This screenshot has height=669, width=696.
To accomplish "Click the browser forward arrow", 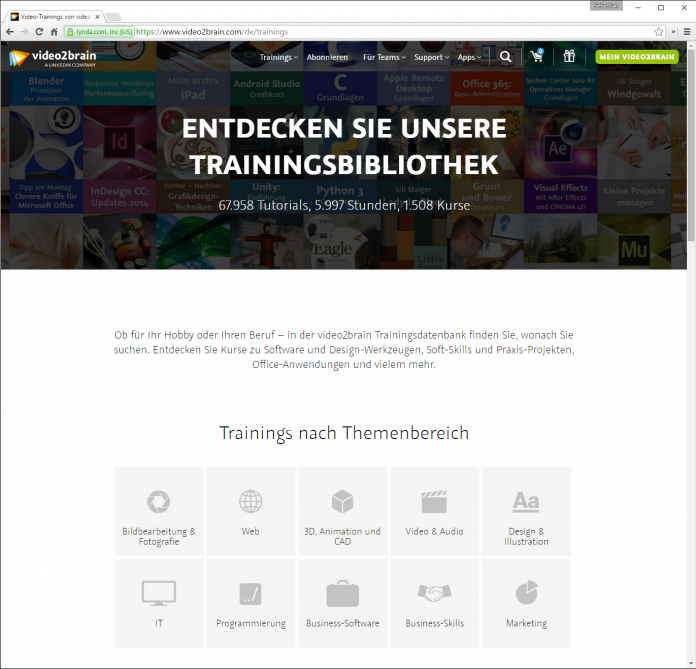I will click(24, 32).
